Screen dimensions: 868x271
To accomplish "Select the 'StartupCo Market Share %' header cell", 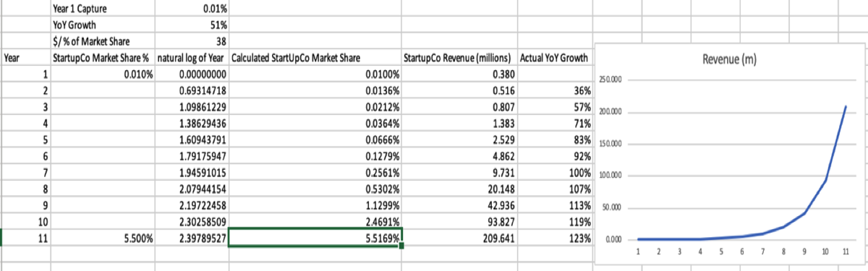I will (x=102, y=57).
